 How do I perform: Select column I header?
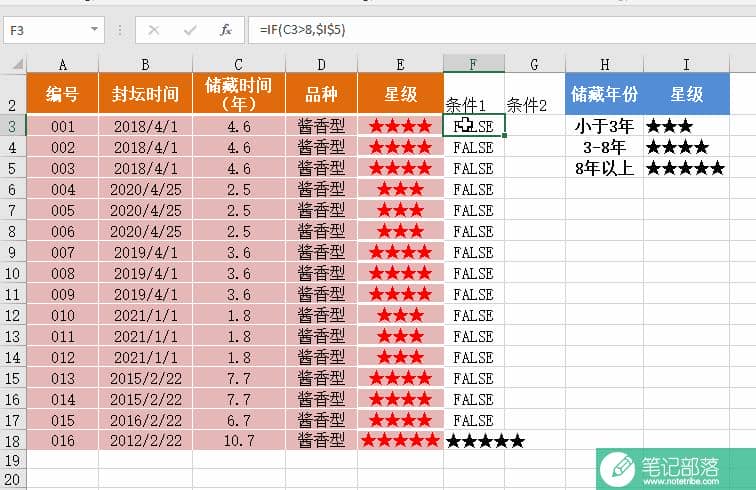tap(686, 64)
